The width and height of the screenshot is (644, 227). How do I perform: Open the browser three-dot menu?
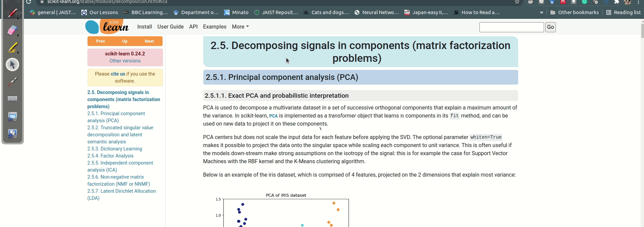tap(638, 2)
